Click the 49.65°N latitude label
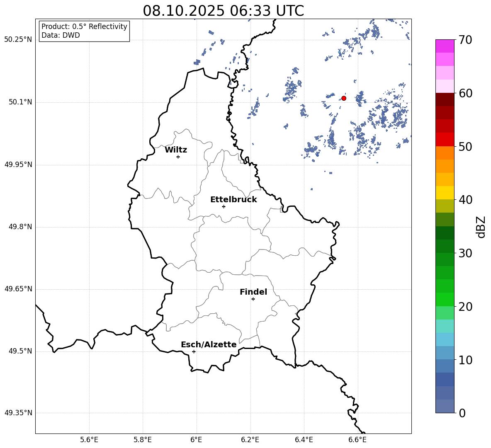This screenshot has height=448, width=491. pyautogui.click(x=18, y=289)
